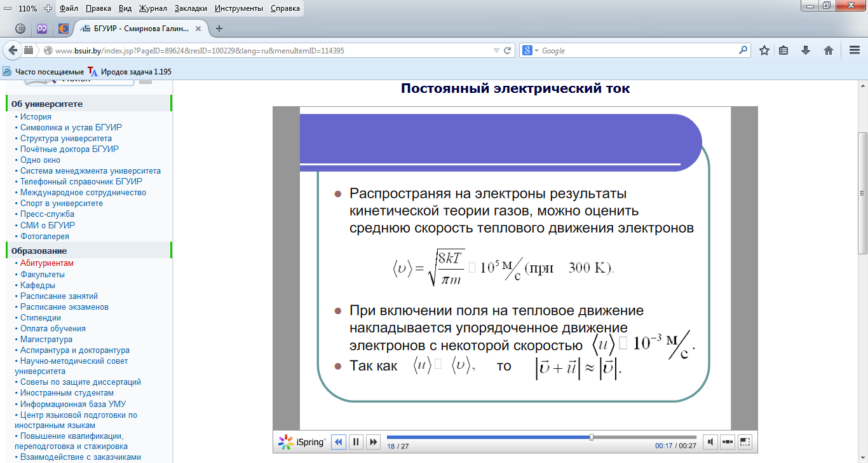Click the iSpring logo
The width and height of the screenshot is (868, 463).
[x=302, y=441]
